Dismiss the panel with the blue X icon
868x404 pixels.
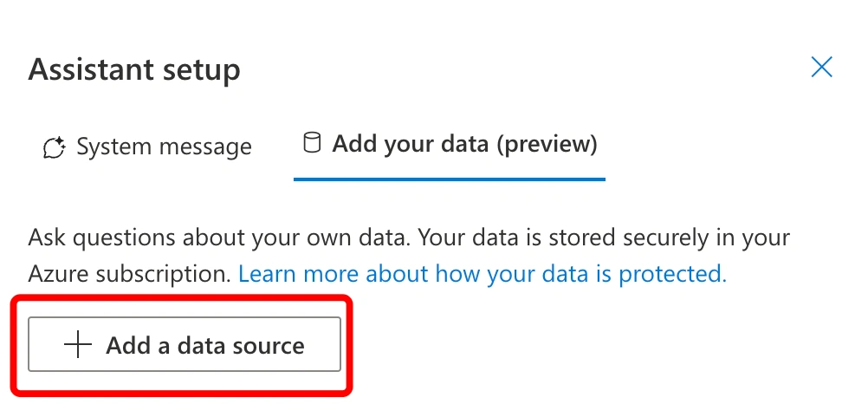821,67
